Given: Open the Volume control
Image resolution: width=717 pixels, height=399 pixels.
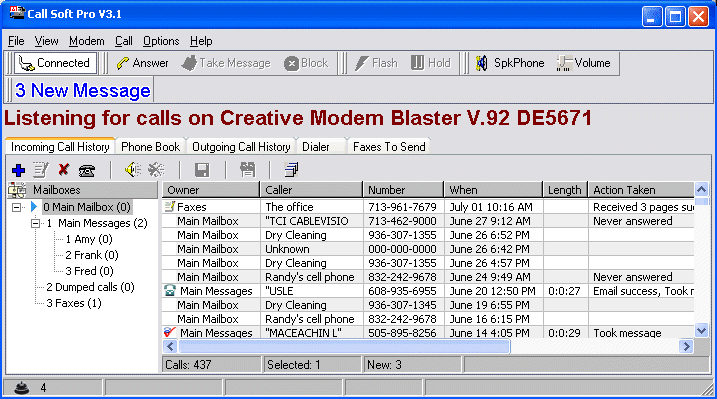Looking at the screenshot, I should tap(584, 63).
